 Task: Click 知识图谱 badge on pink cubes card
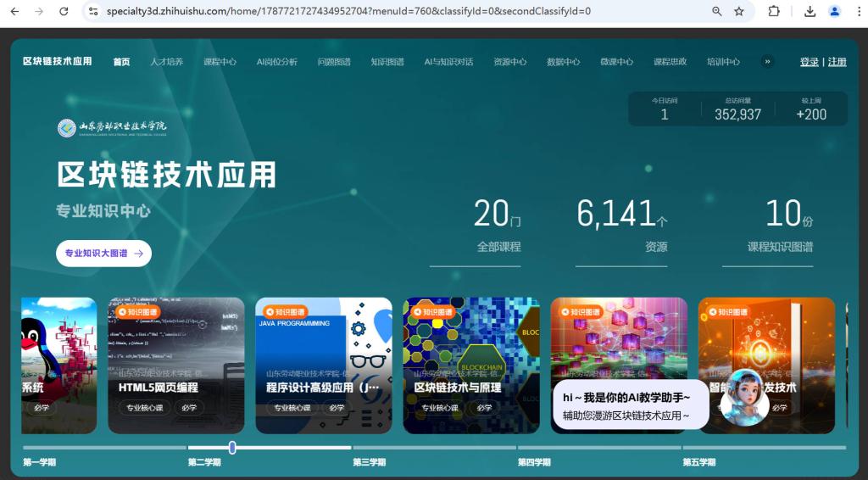580,312
